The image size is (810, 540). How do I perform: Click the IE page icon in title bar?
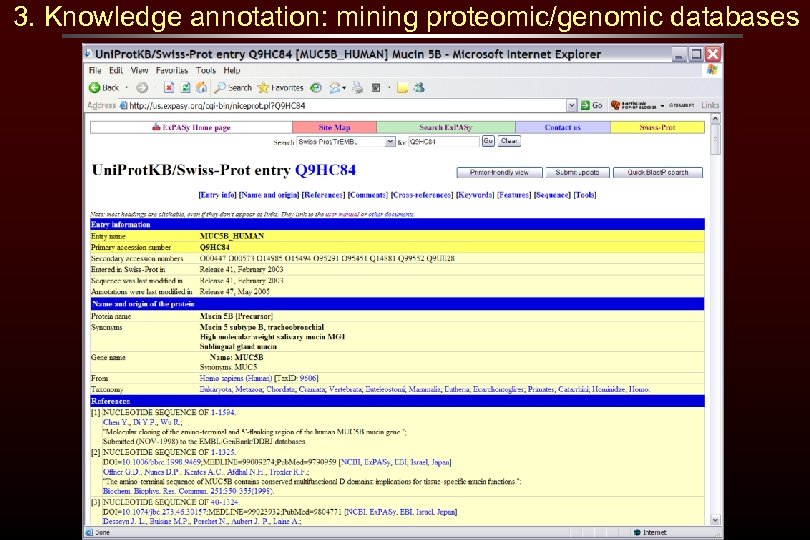point(89,54)
